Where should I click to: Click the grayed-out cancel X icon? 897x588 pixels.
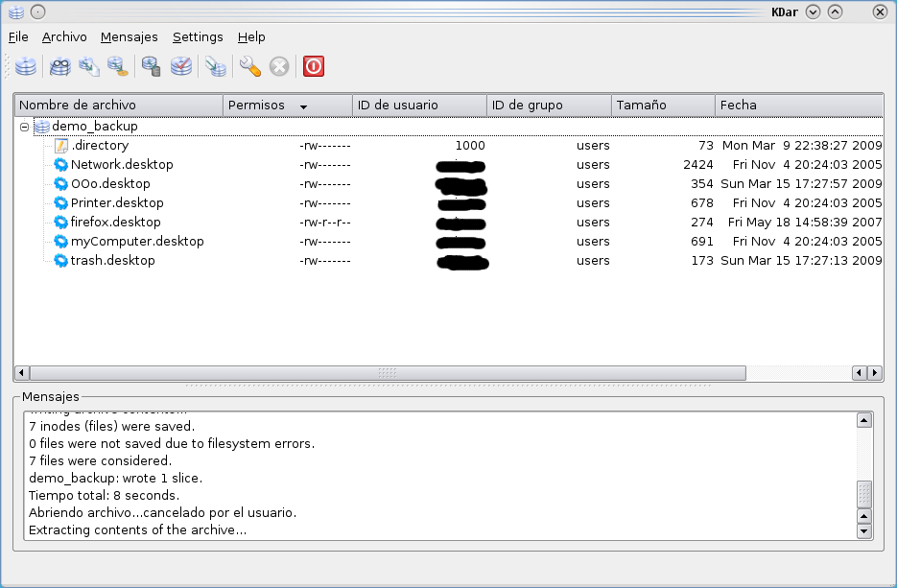click(279, 66)
